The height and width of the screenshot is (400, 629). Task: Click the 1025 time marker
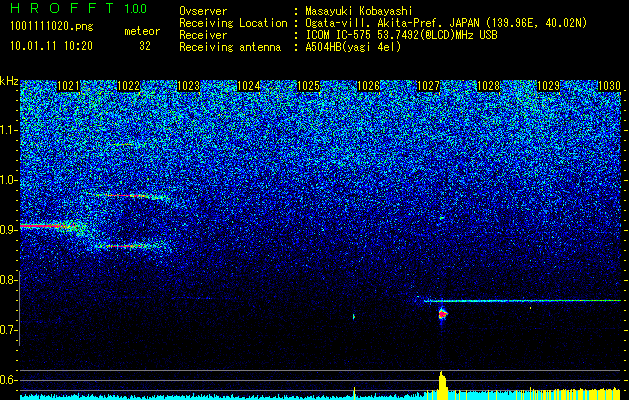pyautogui.click(x=308, y=86)
